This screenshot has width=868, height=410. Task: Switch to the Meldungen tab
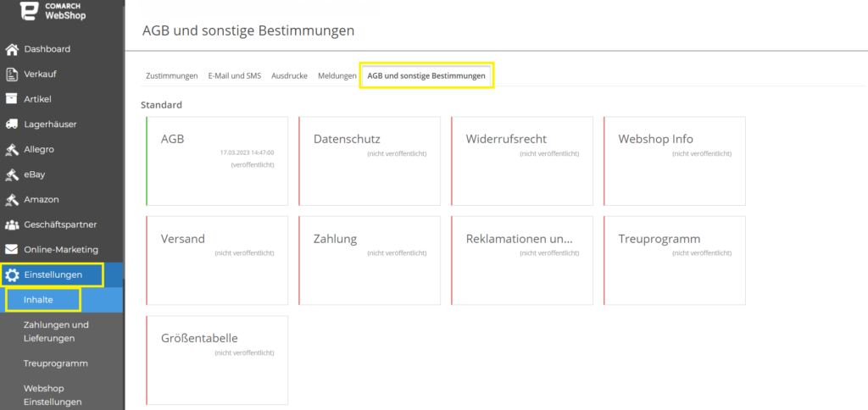337,75
